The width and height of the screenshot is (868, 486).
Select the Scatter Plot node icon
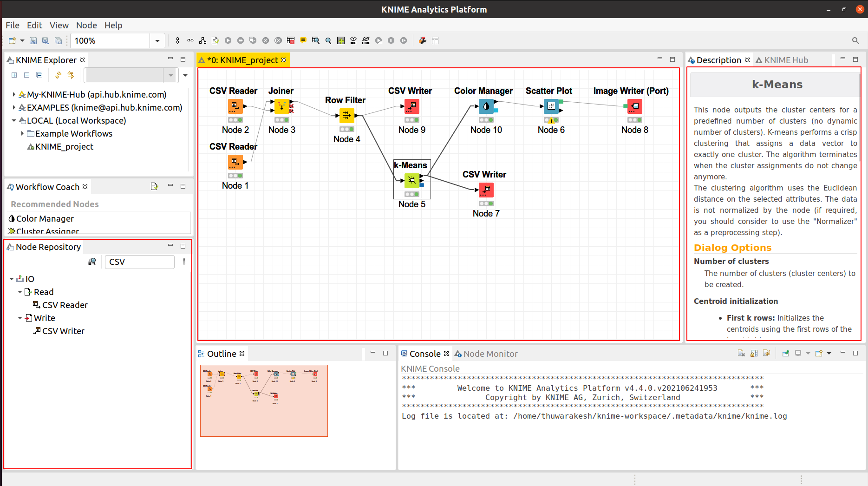[x=551, y=106]
